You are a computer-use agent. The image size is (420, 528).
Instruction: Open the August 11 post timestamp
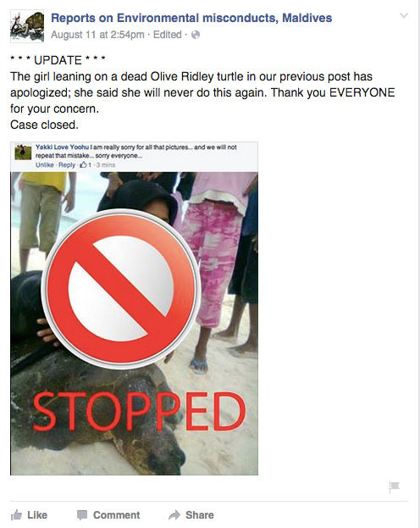point(97,35)
